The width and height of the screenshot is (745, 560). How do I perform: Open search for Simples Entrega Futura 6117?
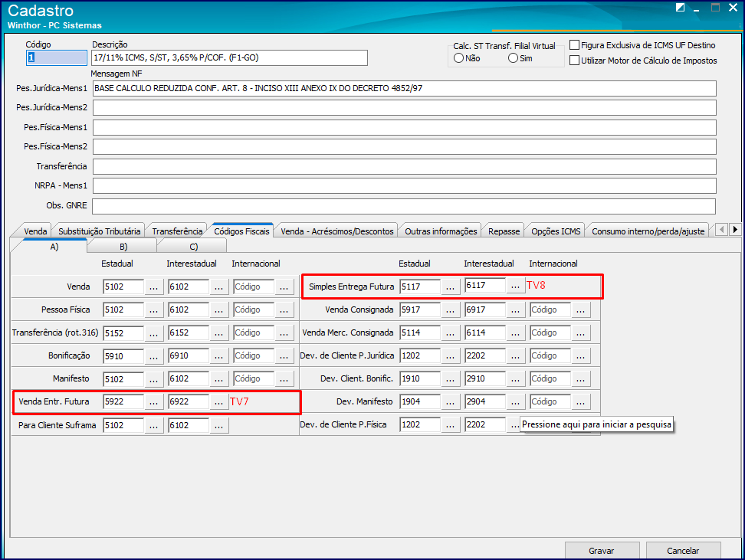(x=515, y=286)
